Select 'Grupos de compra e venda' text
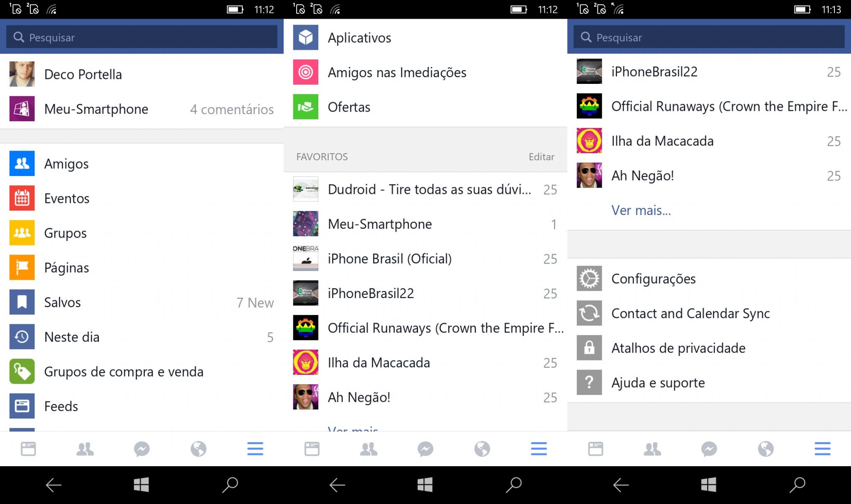851x504 pixels. (x=124, y=372)
